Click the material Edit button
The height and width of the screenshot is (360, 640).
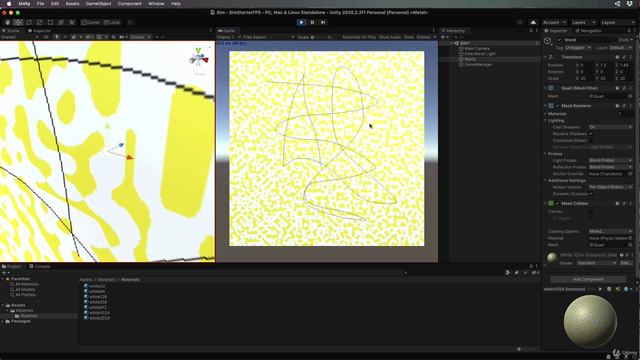(626, 263)
